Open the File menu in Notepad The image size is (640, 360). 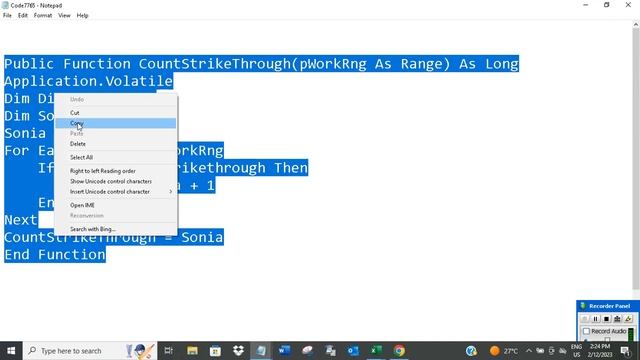(x=7, y=16)
